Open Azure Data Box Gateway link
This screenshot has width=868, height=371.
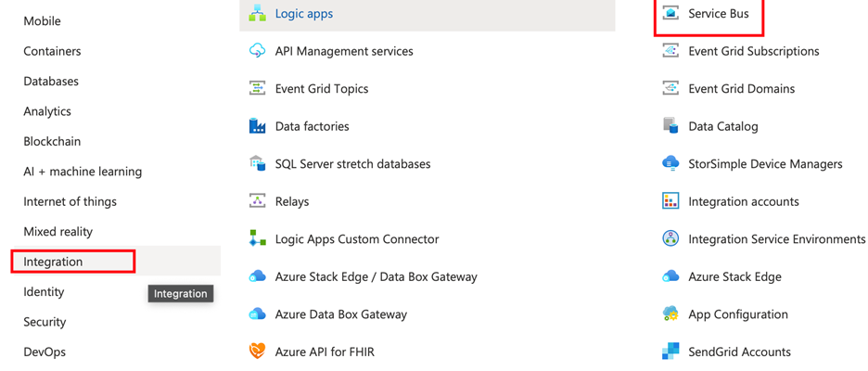pos(341,314)
